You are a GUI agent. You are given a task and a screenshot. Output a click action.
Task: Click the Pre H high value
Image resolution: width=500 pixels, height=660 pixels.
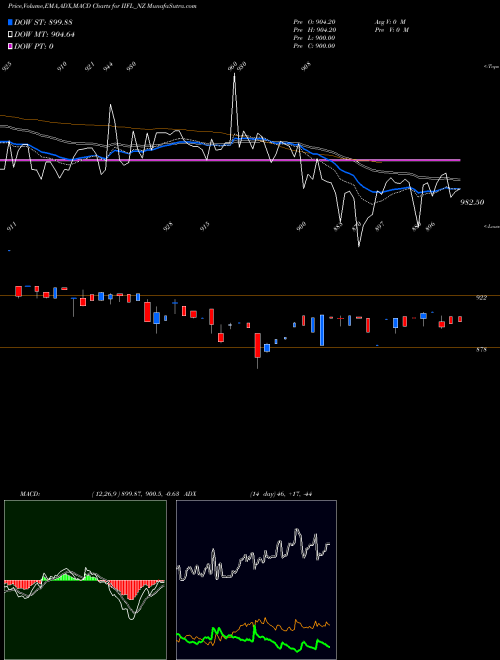tap(314, 30)
